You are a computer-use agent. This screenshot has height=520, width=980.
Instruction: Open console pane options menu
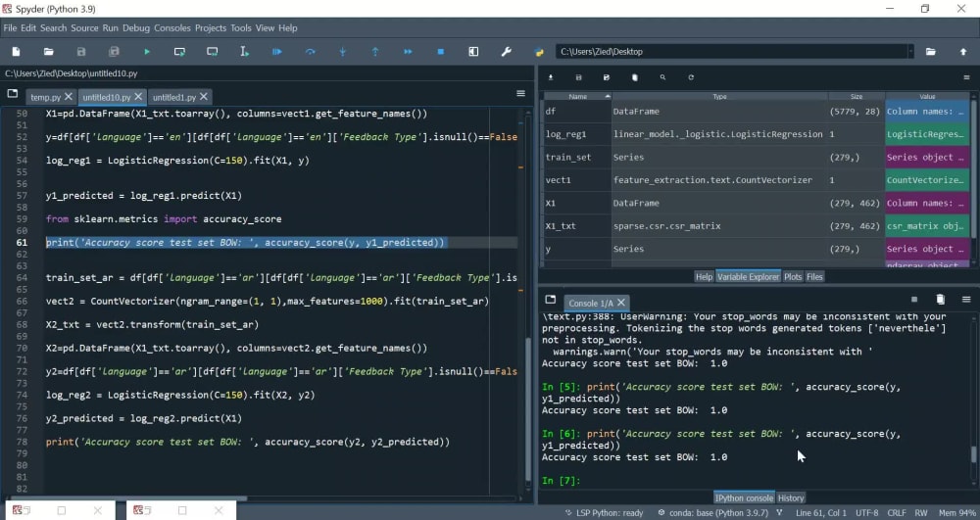point(966,300)
